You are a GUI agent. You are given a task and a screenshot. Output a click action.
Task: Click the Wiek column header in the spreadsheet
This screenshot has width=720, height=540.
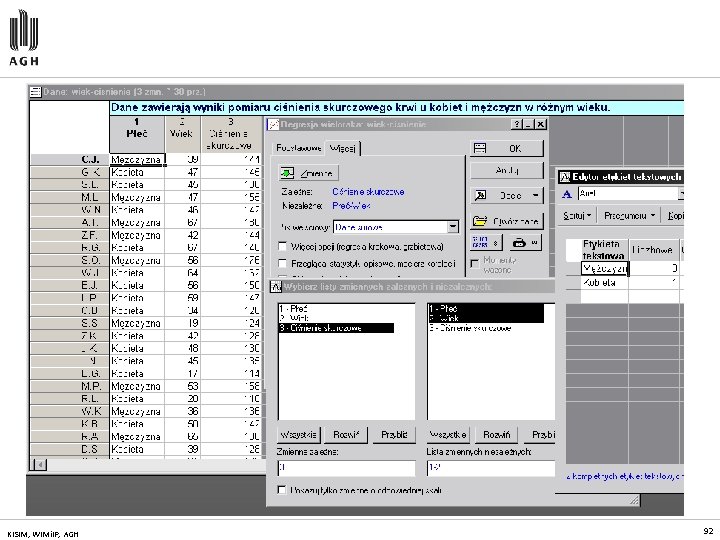click(182, 134)
